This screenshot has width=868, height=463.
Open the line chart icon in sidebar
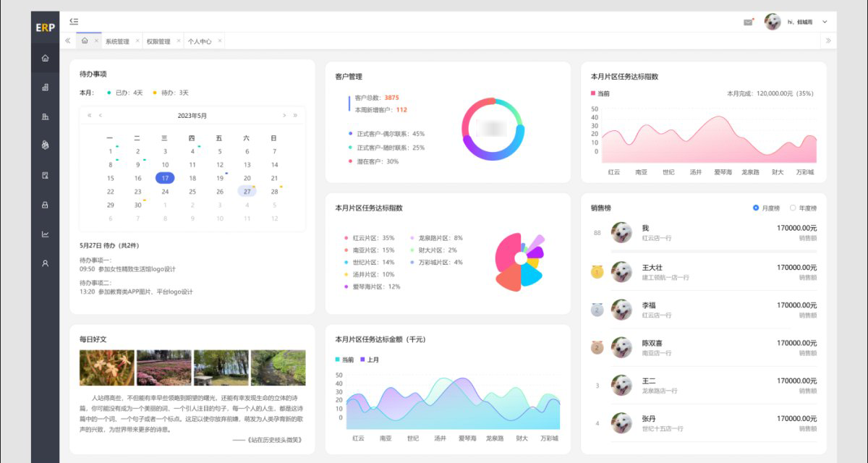(46, 234)
